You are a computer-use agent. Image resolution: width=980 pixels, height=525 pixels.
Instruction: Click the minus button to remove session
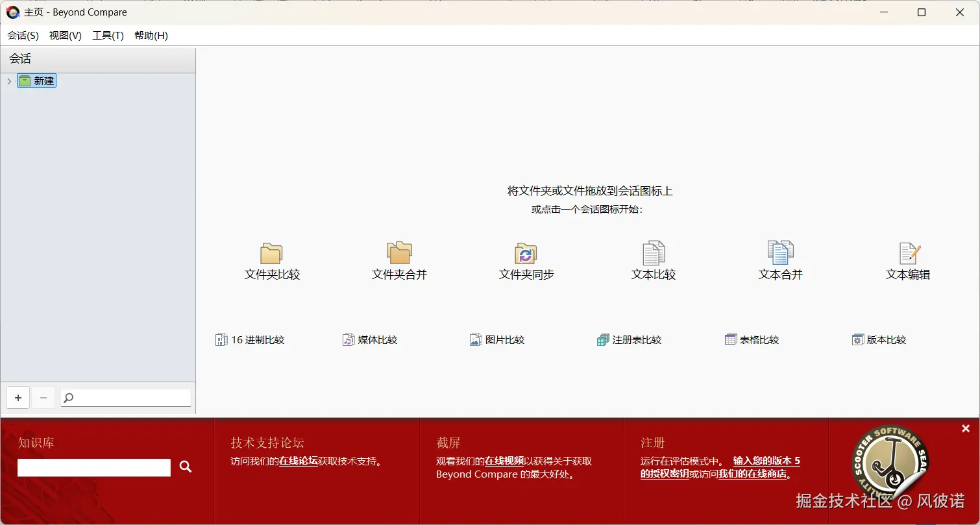43,398
